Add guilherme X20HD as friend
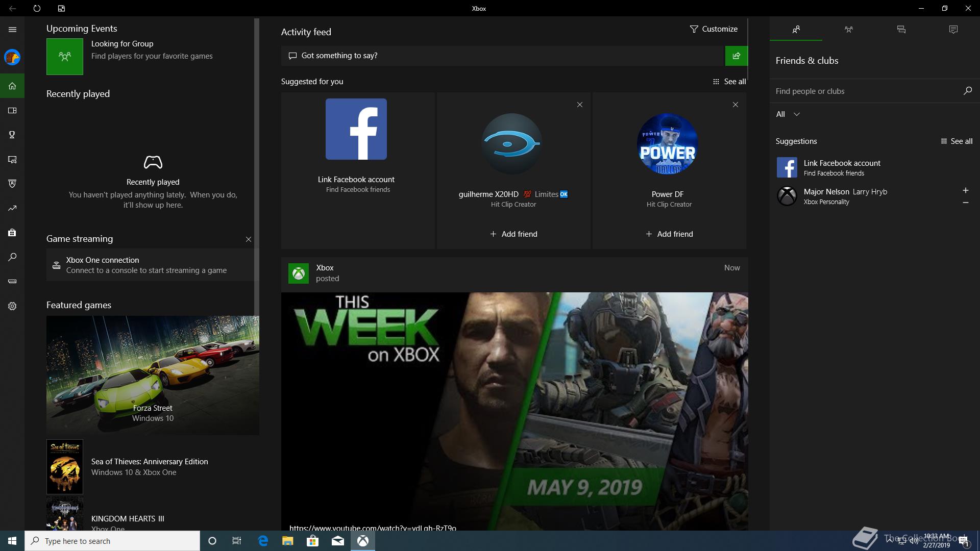This screenshot has width=980, height=551. click(513, 234)
